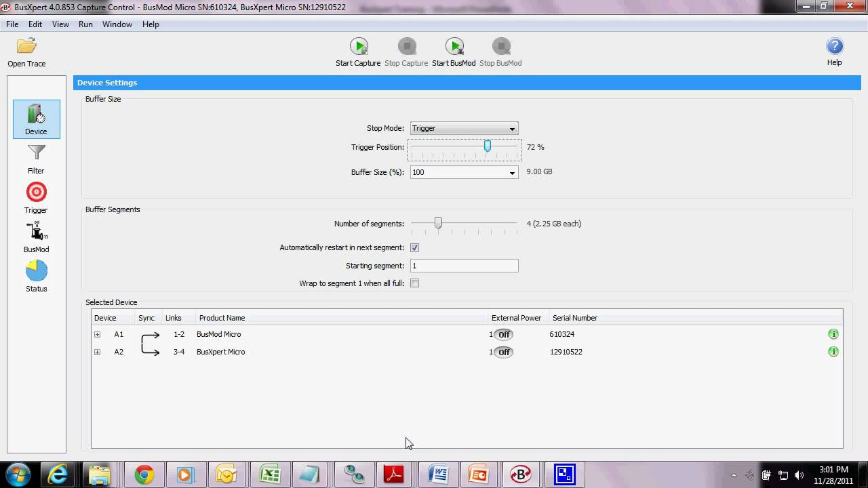The image size is (868, 488).
Task: Open Adobe Reader from the taskbar
Action: [x=395, y=474]
